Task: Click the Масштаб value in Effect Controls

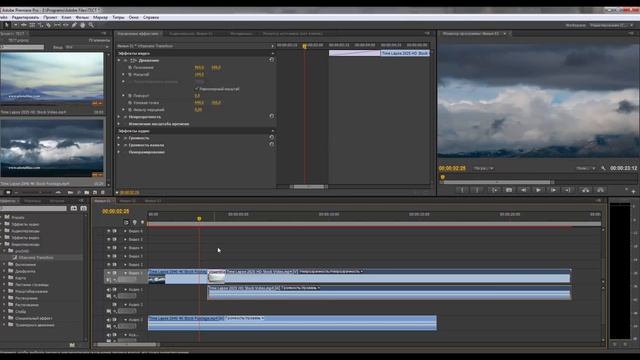Action: (199, 75)
